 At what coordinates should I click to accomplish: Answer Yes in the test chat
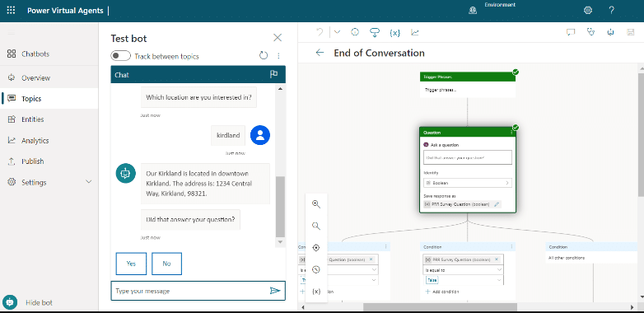131,264
